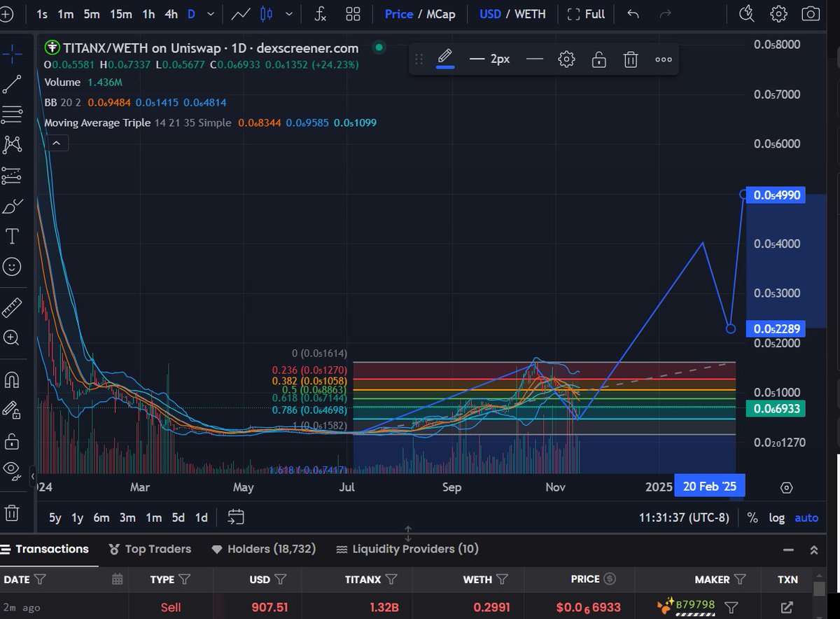Select the brush drawing tool

[13, 205]
